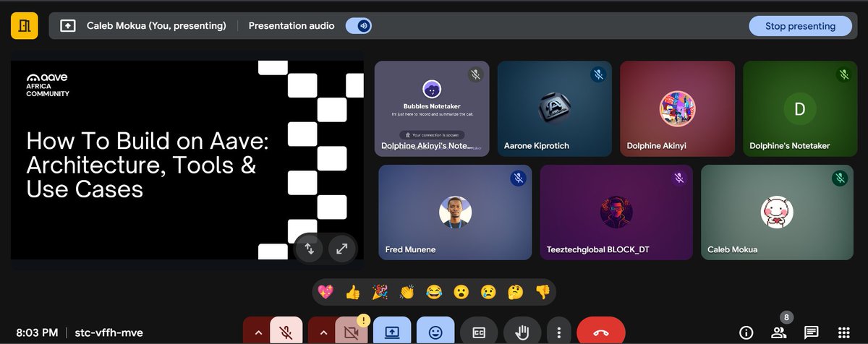Open the chat panel
This screenshot has height=344, width=868.
812,332
